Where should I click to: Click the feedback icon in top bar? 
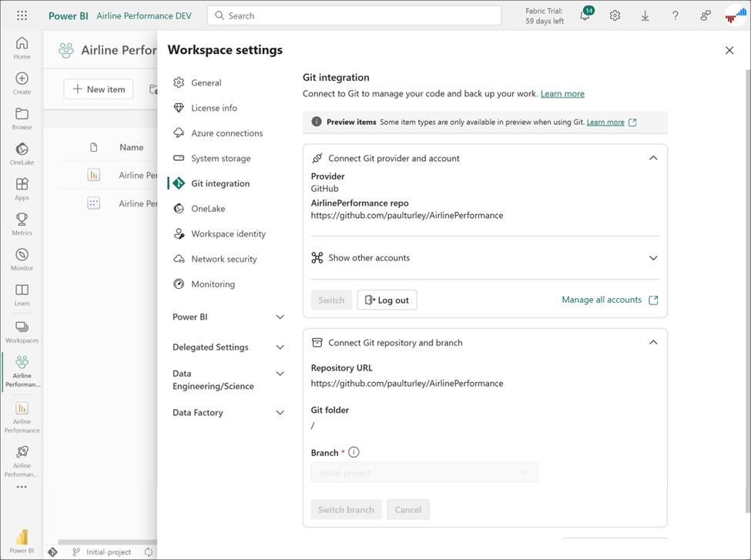point(706,16)
